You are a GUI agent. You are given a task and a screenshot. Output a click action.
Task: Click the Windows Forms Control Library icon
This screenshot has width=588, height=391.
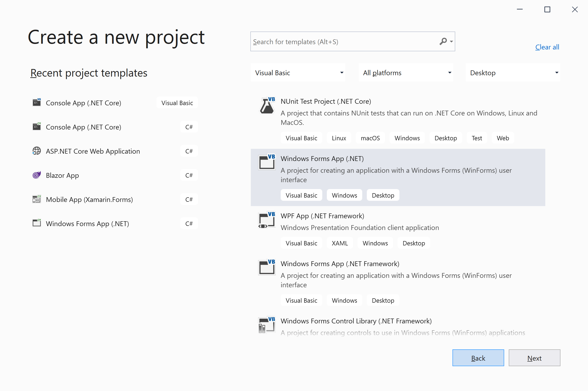click(266, 325)
